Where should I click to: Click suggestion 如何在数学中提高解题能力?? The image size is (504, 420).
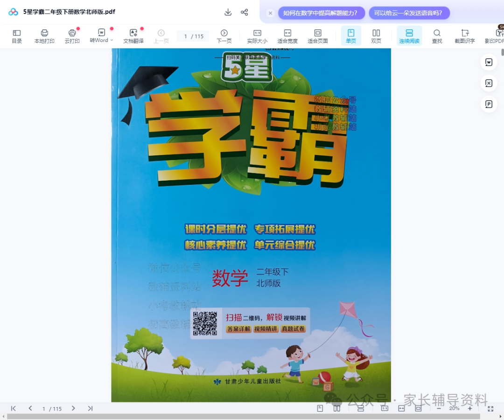coord(322,13)
